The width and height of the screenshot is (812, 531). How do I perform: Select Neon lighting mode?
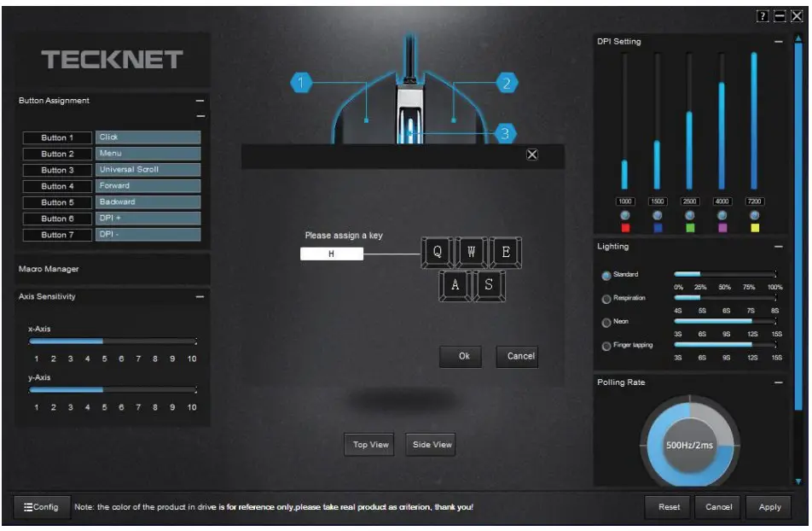point(606,323)
